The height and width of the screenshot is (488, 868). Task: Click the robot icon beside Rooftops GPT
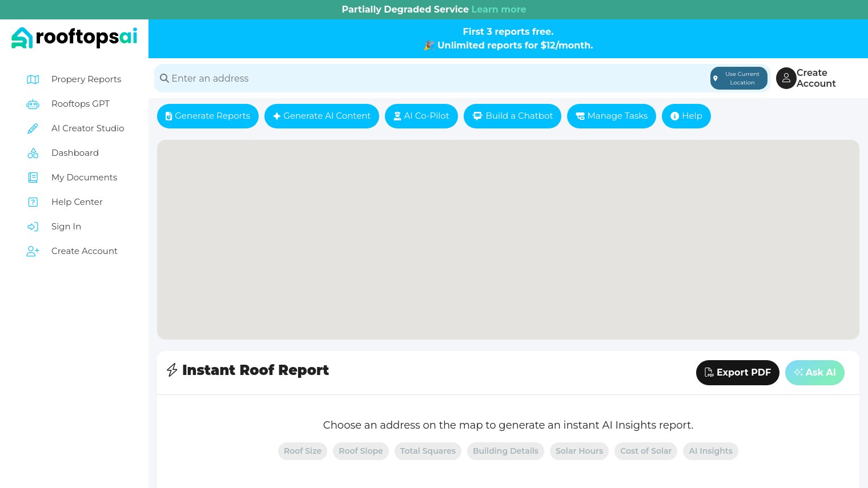[33, 104]
